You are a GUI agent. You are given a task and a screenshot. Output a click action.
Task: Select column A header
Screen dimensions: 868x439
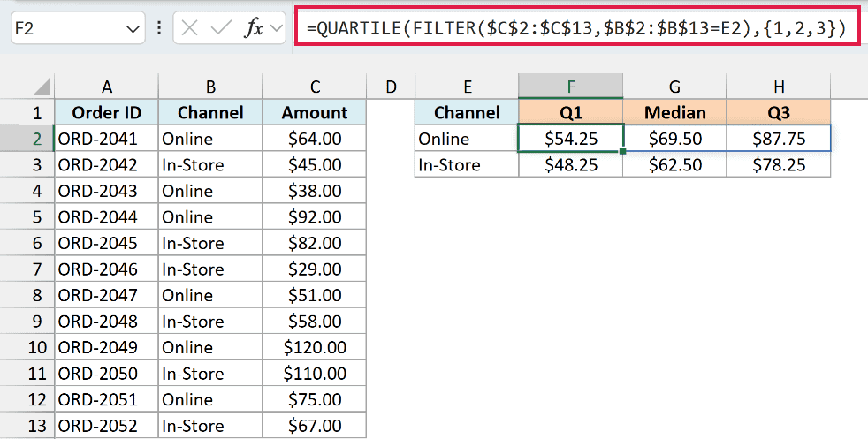tap(106, 87)
